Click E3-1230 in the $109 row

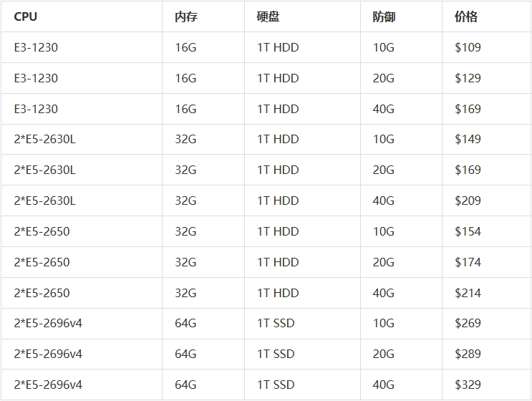click(x=36, y=47)
